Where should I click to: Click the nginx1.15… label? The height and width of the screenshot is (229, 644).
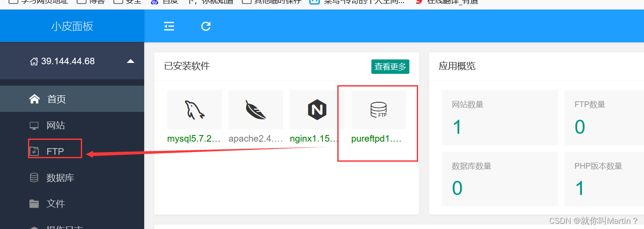point(315,139)
